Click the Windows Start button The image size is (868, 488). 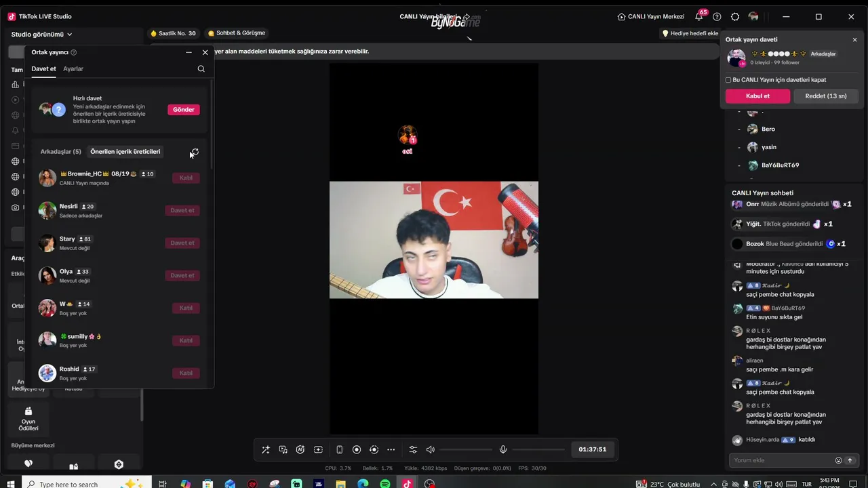[11, 484]
